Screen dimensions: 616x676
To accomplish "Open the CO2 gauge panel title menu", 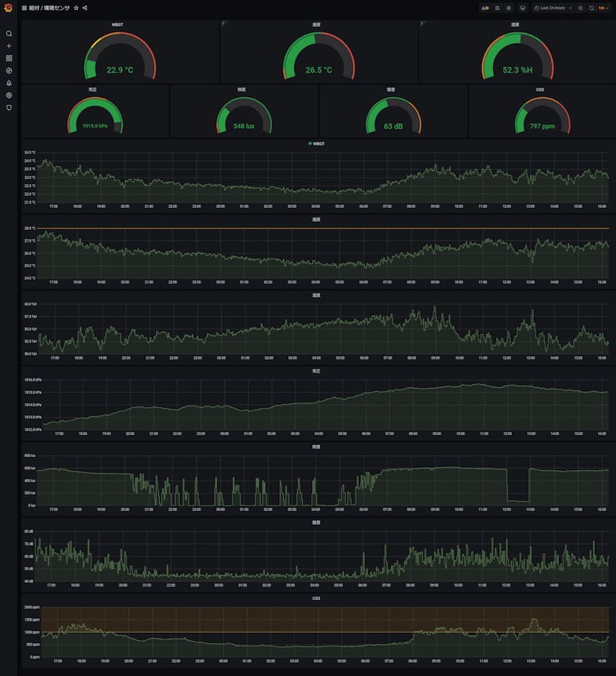I will point(541,89).
